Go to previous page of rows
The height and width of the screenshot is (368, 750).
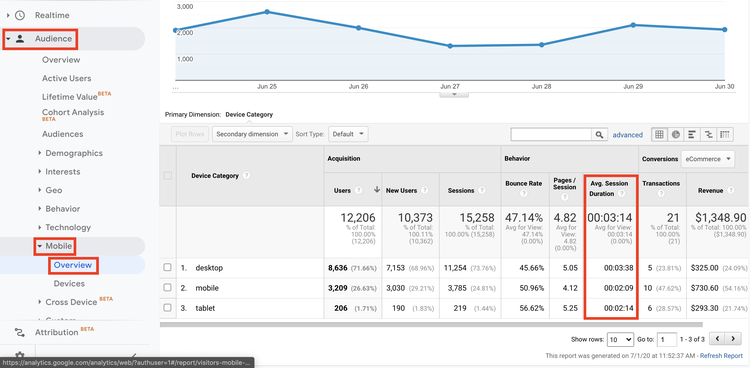(717, 339)
